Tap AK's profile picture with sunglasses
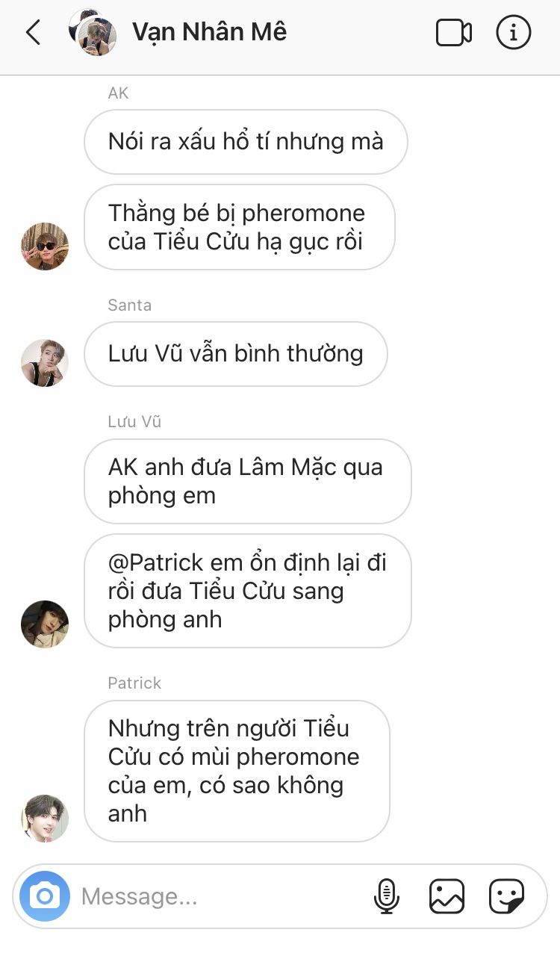This screenshot has height=956, width=560. pyautogui.click(x=45, y=246)
